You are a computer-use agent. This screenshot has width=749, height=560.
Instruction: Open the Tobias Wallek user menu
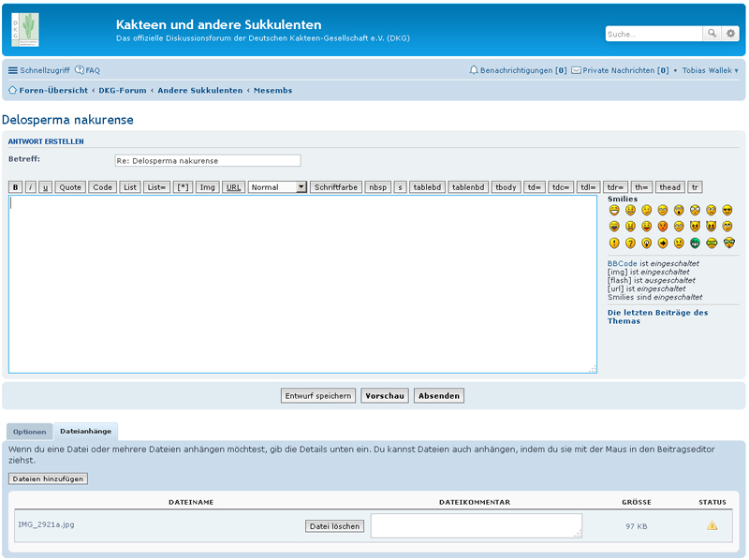tap(710, 70)
